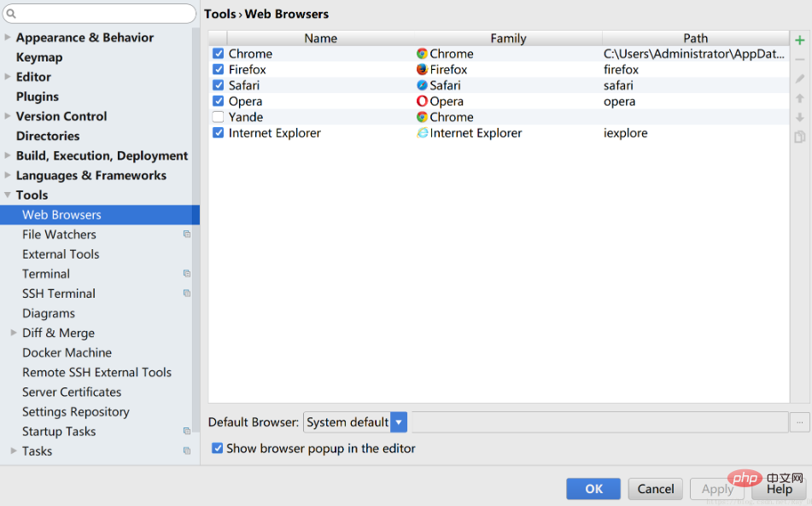Image resolution: width=812 pixels, height=506 pixels.
Task: Open the Diagrams settings page
Action: (x=49, y=313)
